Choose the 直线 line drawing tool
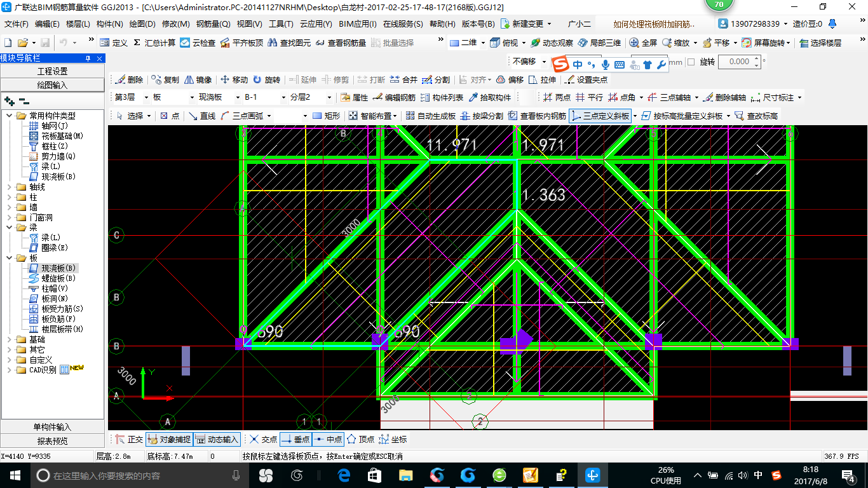The image size is (868, 488). 202,116
